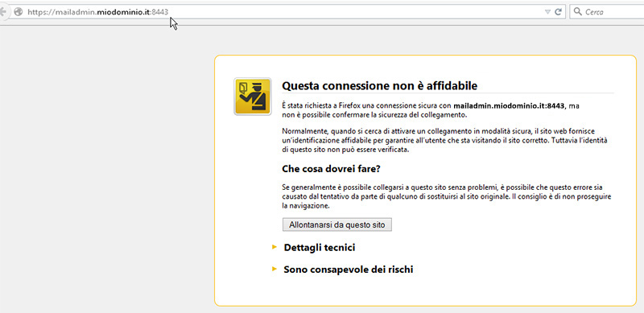This screenshot has height=313, width=644.
Task: Expand Sono consapevole dei rischi section
Action: click(x=349, y=270)
